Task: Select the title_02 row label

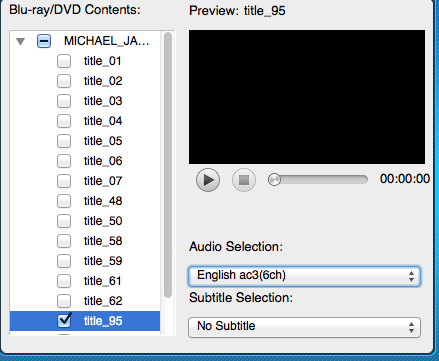Action: point(103,81)
